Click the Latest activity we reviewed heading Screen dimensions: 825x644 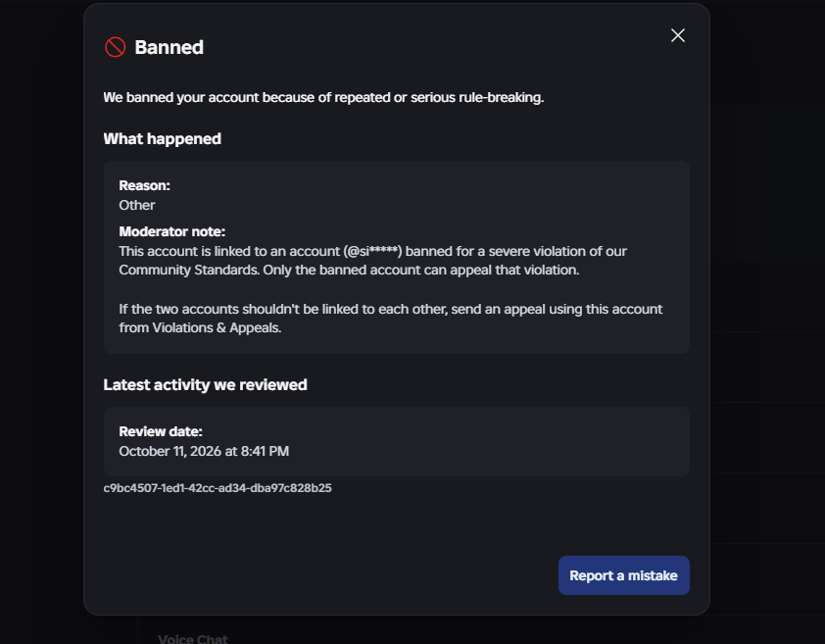(205, 385)
